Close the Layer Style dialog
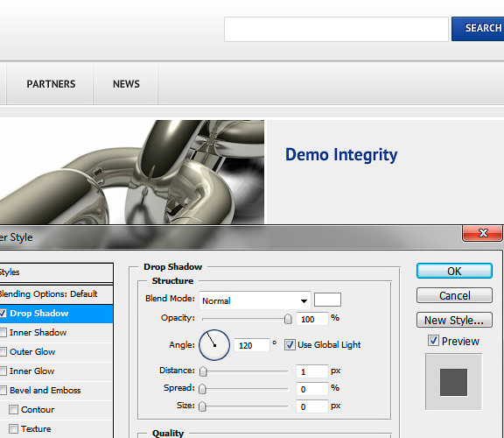504x438 pixels. pos(482,233)
